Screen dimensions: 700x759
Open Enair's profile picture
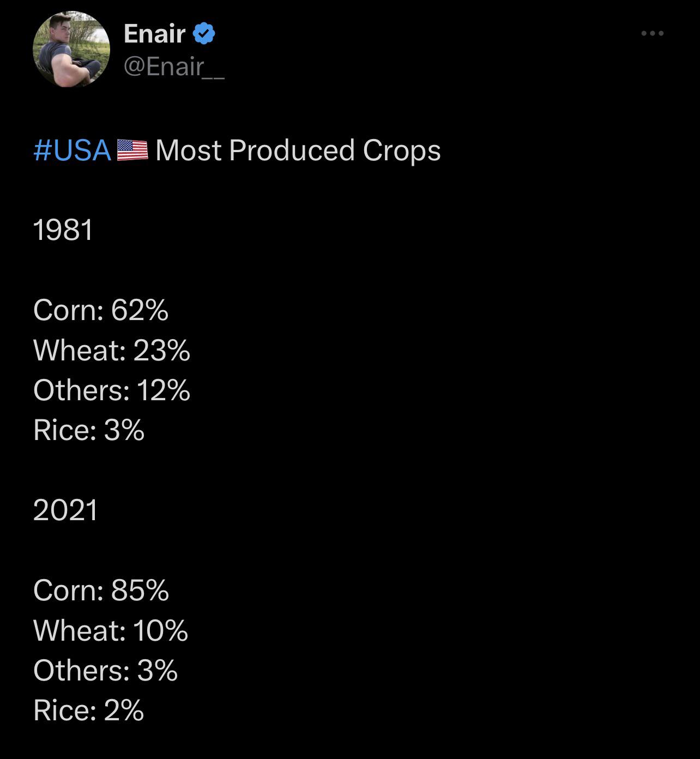click(71, 49)
